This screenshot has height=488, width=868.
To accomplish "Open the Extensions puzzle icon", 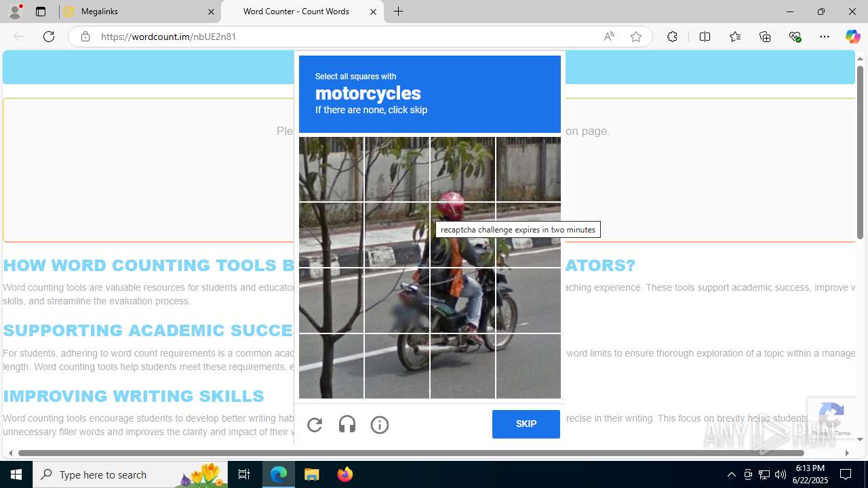I will coord(672,37).
